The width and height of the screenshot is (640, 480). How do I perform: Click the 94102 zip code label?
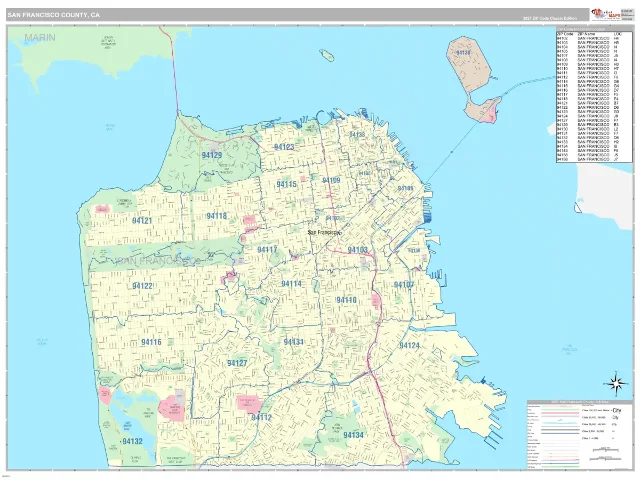click(333, 218)
